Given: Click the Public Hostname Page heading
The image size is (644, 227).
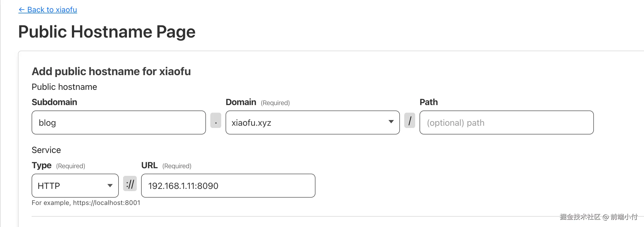Looking at the screenshot, I should tap(107, 32).
